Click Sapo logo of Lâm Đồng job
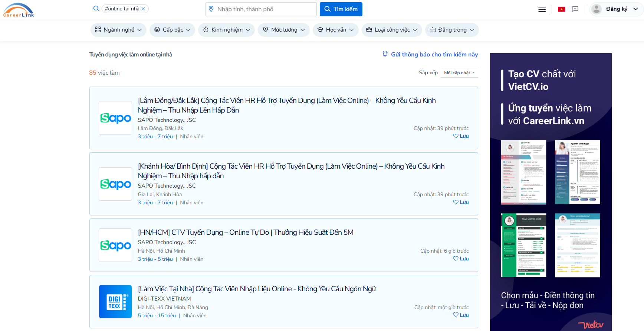This screenshot has width=644, height=331. (x=115, y=118)
